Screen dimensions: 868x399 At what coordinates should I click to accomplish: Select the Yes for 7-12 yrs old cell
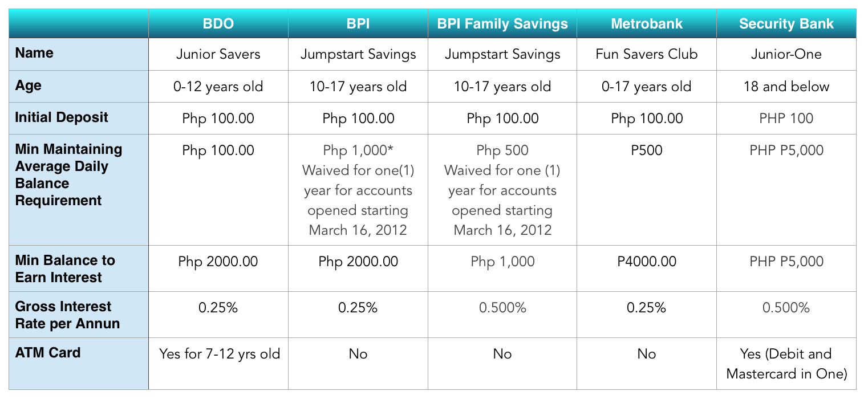(x=220, y=354)
